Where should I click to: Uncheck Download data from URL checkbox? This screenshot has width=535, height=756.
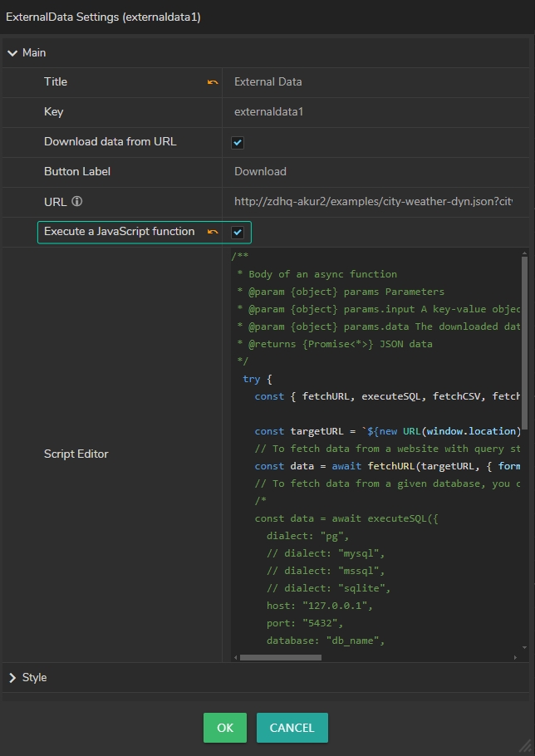pyautogui.click(x=238, y=142)
